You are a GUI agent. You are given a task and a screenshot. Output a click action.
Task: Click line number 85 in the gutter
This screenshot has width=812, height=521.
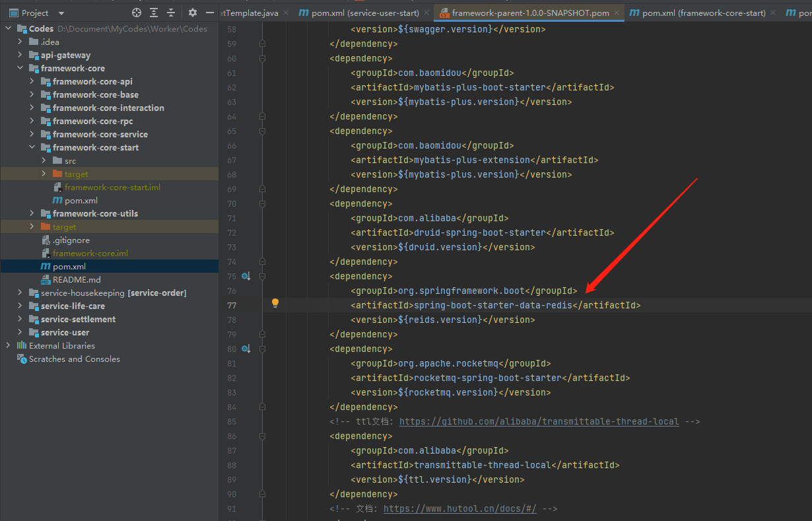click(x=231, y=421)
